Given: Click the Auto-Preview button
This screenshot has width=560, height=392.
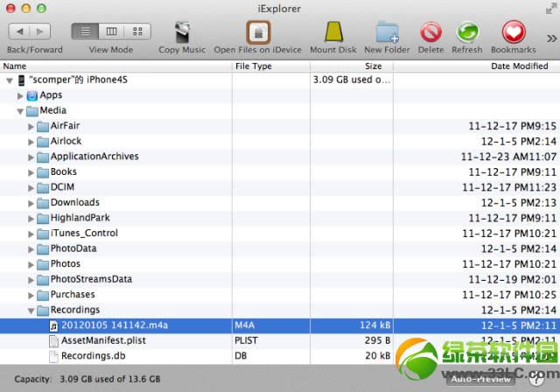Looking at the screenshot, I should click(x=480, y=379).
